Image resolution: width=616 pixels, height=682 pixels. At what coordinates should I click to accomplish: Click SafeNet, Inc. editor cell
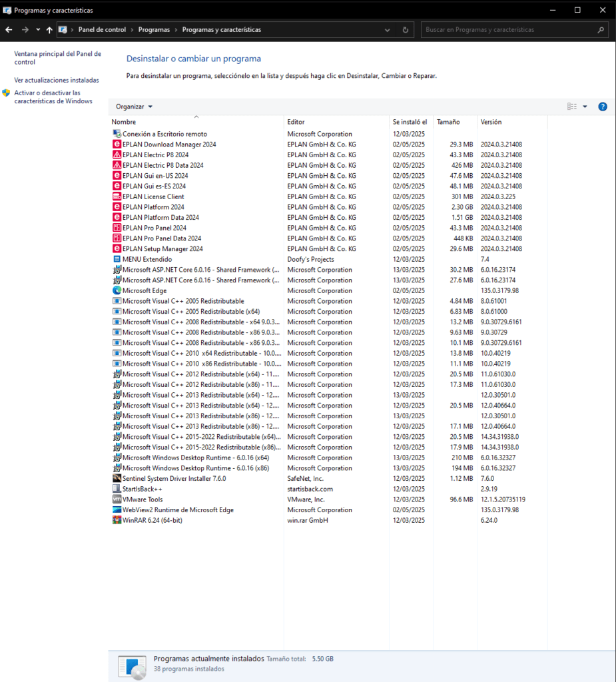tap(306, 478)
